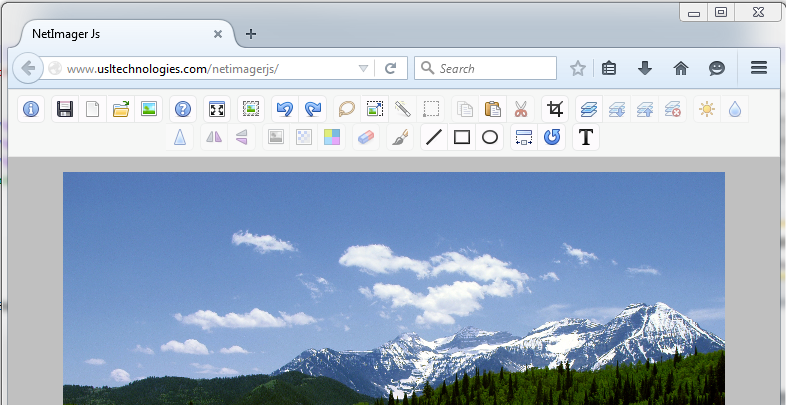Click the image selection resize icon
The height and width of the screenshot is (405, 786).
pos(374,109)
